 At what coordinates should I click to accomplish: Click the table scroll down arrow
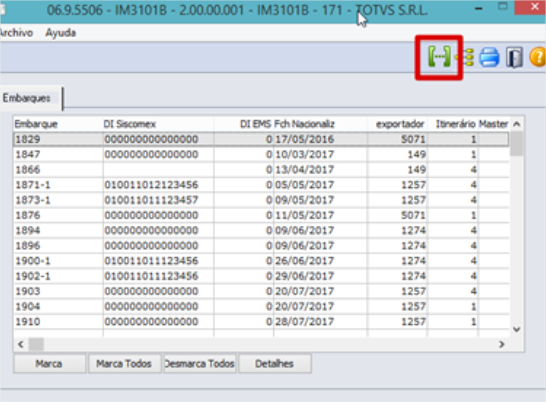517,329
